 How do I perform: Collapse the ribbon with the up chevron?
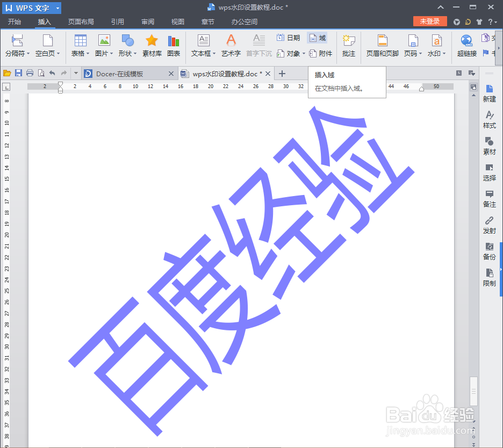[x=441, y=7]
